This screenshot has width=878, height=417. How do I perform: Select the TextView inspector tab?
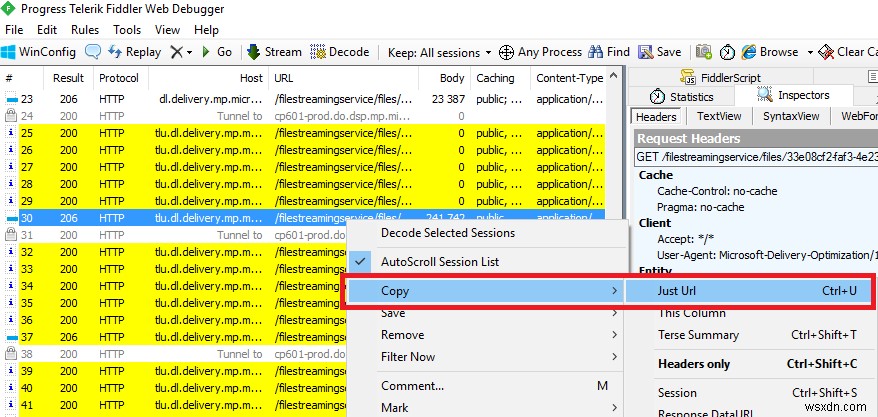719,116
